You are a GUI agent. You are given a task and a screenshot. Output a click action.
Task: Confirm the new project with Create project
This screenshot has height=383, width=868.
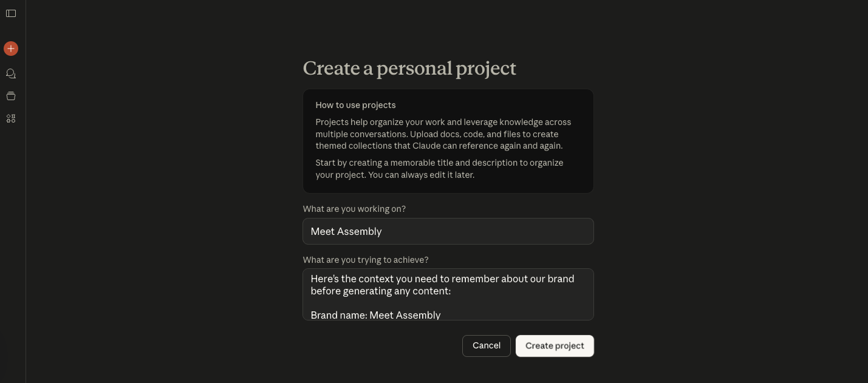click(x=554, y=345)
